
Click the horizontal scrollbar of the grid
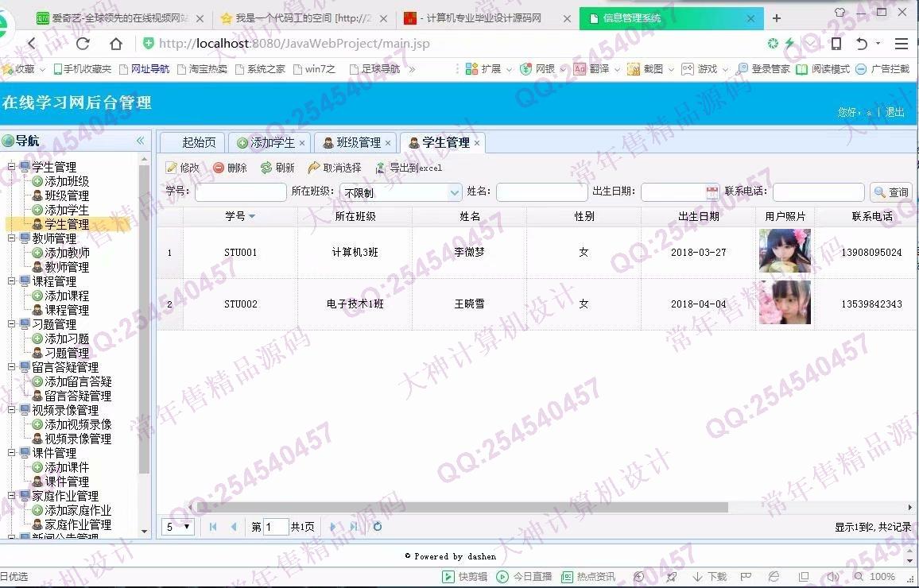(461, 507)
